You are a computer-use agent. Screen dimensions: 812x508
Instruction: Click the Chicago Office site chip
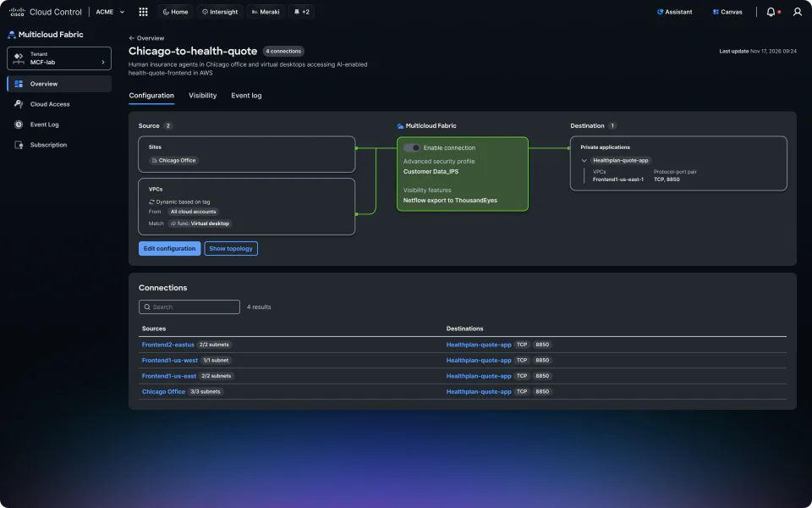click(174, 161)
